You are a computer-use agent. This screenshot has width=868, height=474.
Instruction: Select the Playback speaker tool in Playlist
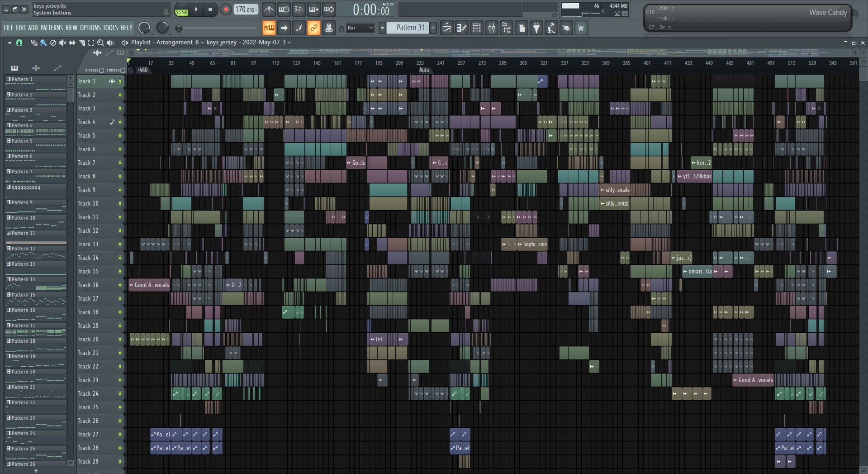coord(110,43)
